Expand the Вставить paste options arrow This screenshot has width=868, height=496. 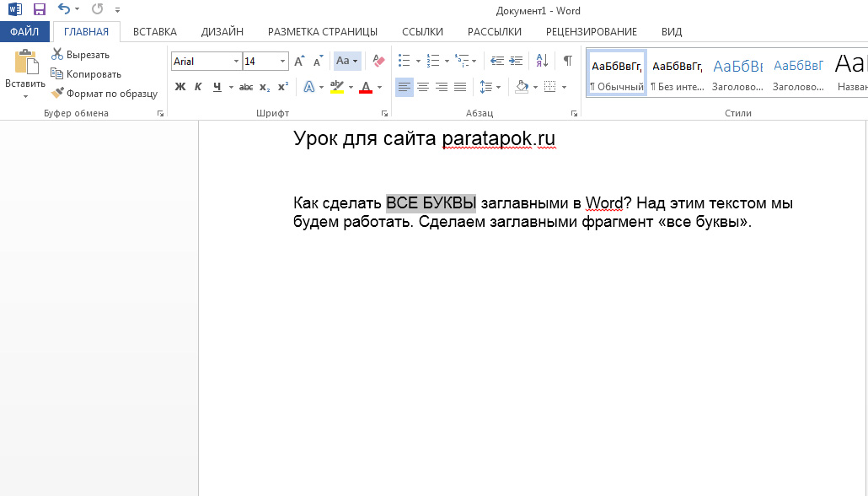(25, 96)
